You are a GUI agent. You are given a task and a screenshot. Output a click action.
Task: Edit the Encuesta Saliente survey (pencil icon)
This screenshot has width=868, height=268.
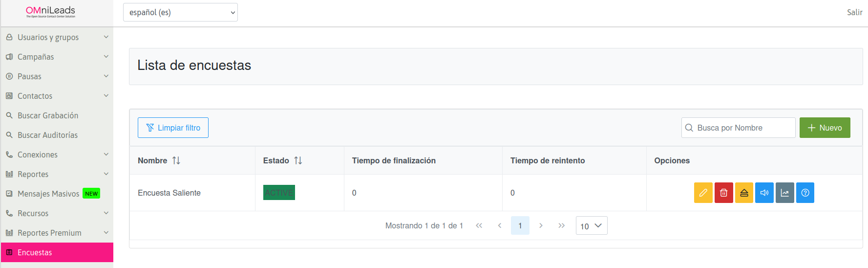tap(703, 193)
